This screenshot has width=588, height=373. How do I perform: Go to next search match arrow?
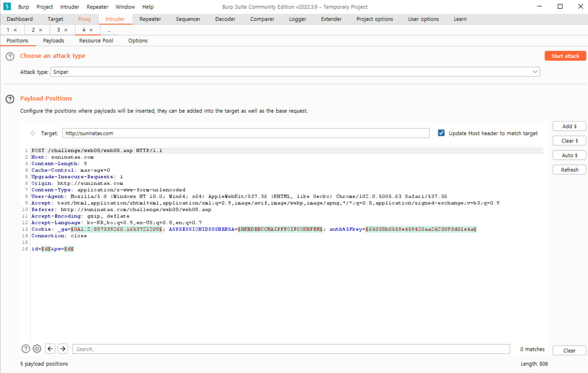(63, 349)
